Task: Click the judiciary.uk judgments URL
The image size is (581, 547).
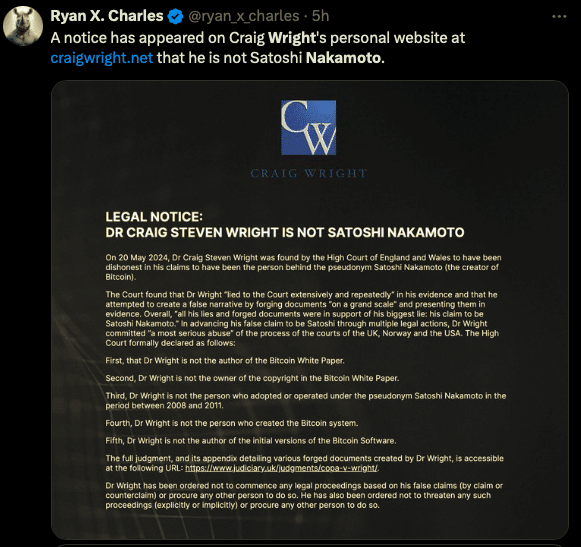Action: coord(281,468)
